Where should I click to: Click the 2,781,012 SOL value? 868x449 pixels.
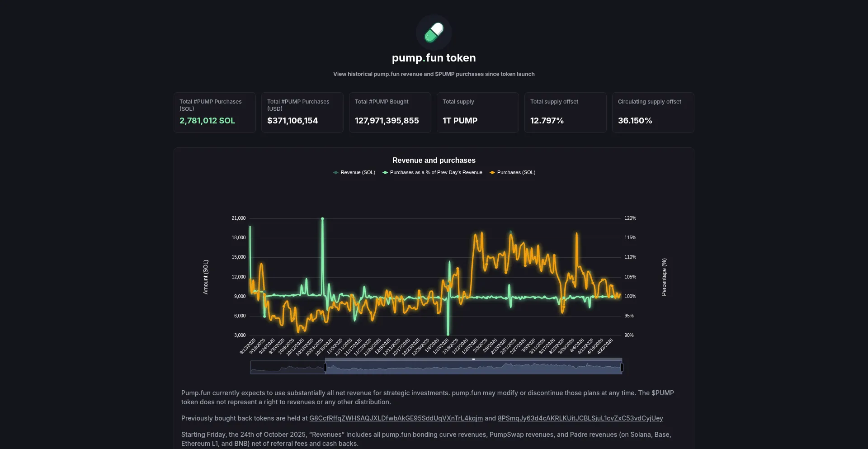pyautogui.click(x=208, y=121)
